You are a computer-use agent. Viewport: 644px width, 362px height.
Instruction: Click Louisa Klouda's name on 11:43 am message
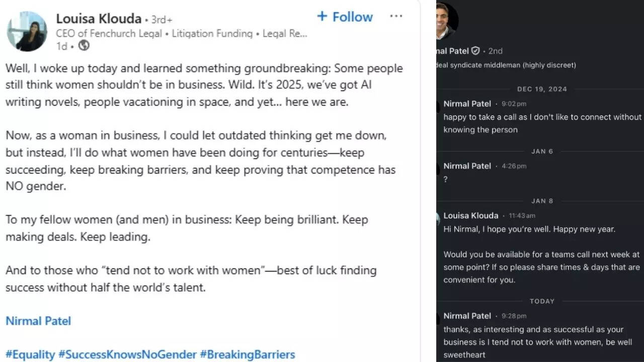tap(470, 215)
